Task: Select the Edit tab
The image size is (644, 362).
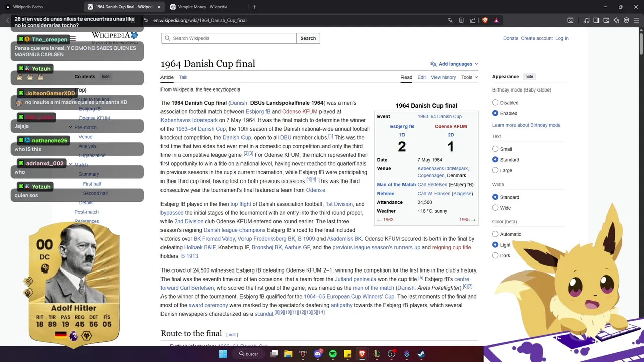Action: click(422, 77)
